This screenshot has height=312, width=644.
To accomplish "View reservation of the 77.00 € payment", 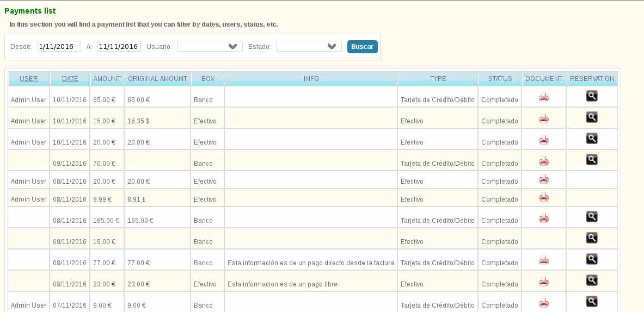I will tap(592, 259).
